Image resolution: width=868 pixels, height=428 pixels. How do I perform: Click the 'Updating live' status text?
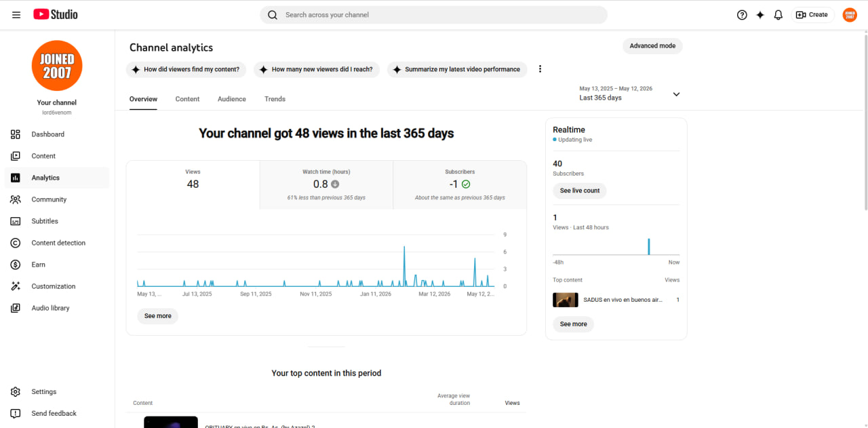pos(575,140)
